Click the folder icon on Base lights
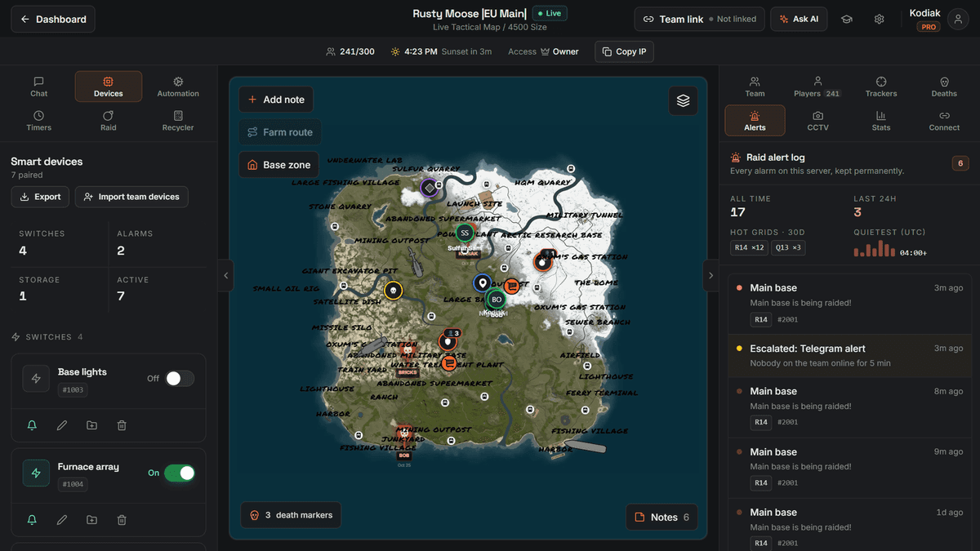This screenshot has height=551, width=980. click(91, 425)
